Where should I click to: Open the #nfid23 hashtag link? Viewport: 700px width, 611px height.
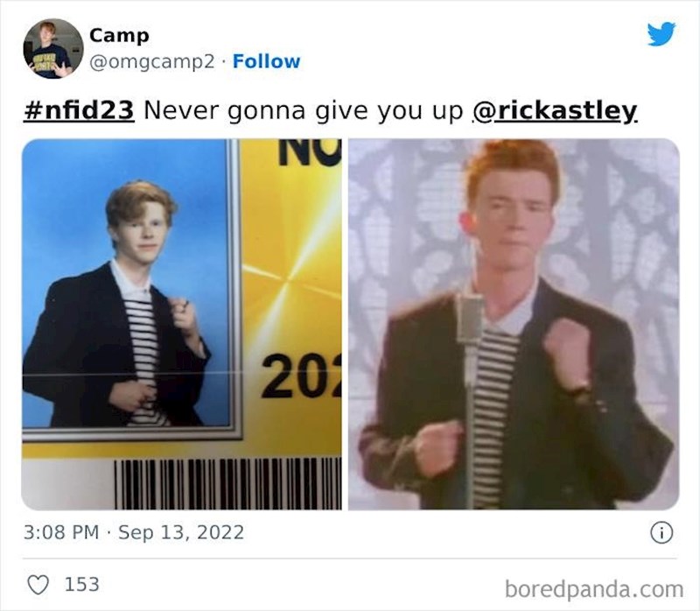tap(79, 110)
